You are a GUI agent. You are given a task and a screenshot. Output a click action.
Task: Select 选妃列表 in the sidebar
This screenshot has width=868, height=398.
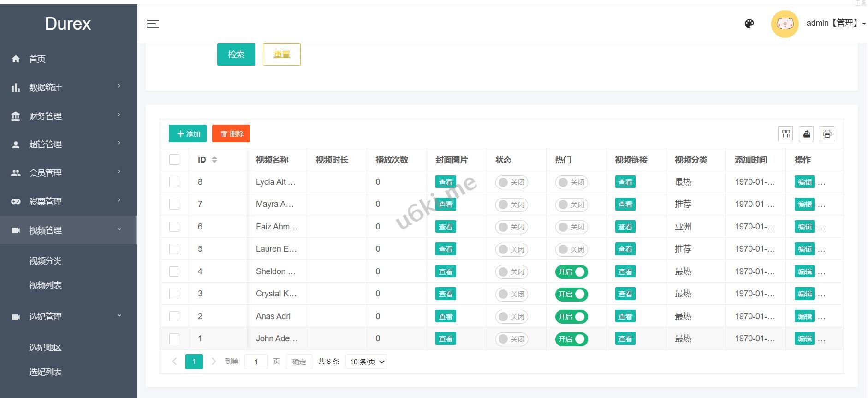(45, 372)
